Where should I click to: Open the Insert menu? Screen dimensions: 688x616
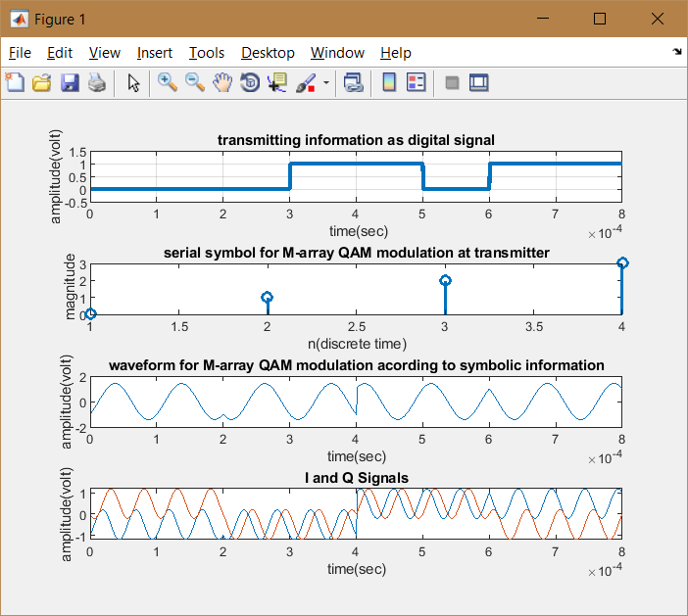(x=155, y=53)
